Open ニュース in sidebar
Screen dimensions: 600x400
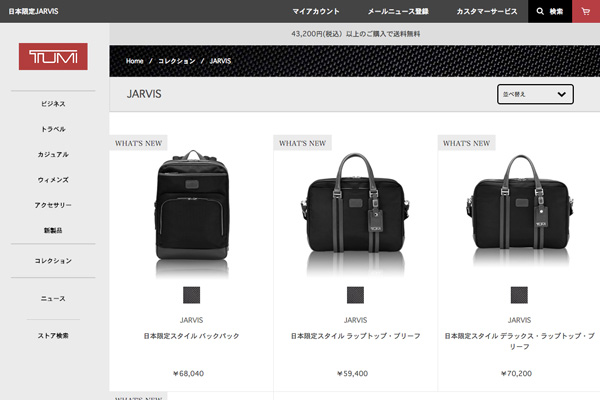(x=53, y=299)
